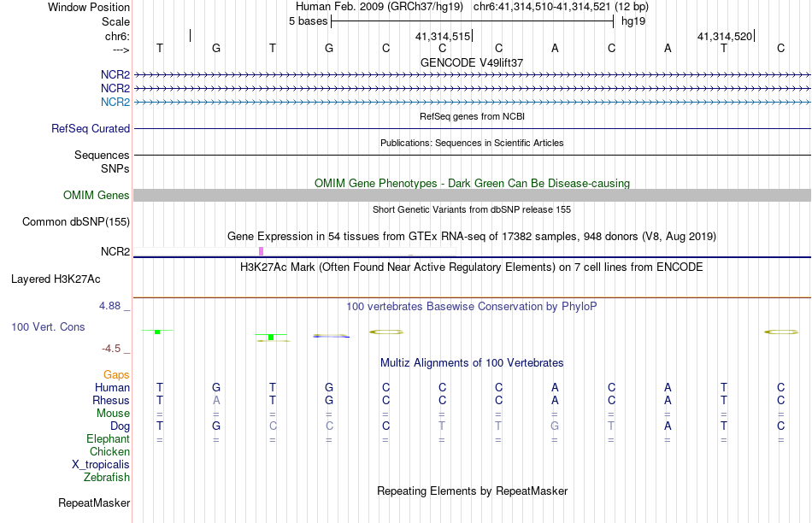
Task: Click the Gaps row label
Action: pyautogui.click(x=116, y=375)
